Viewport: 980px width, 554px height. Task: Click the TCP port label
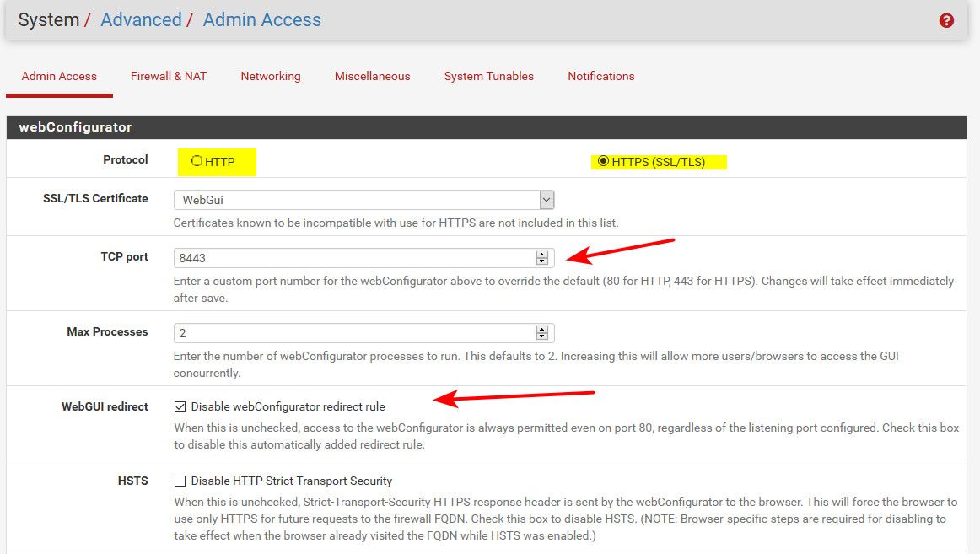[x=124, y=256]
